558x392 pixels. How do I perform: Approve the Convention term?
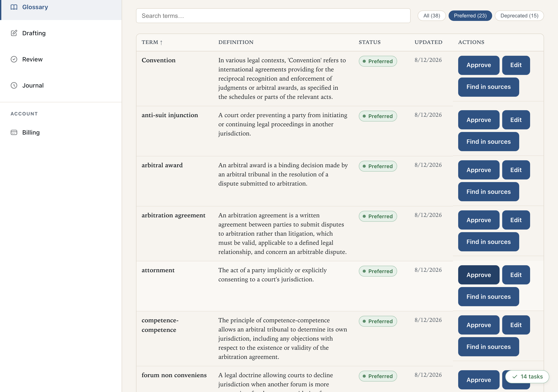[478, 65]
